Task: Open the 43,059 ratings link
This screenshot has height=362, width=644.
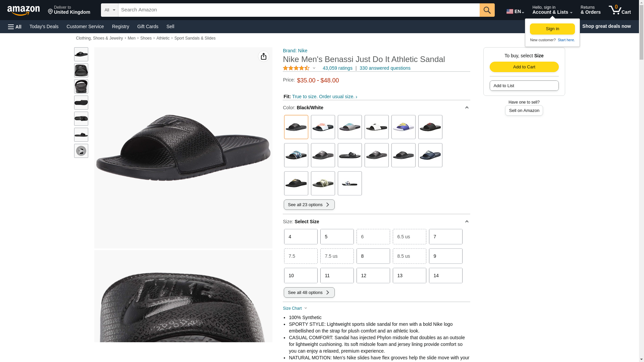Action: point(337,68)
